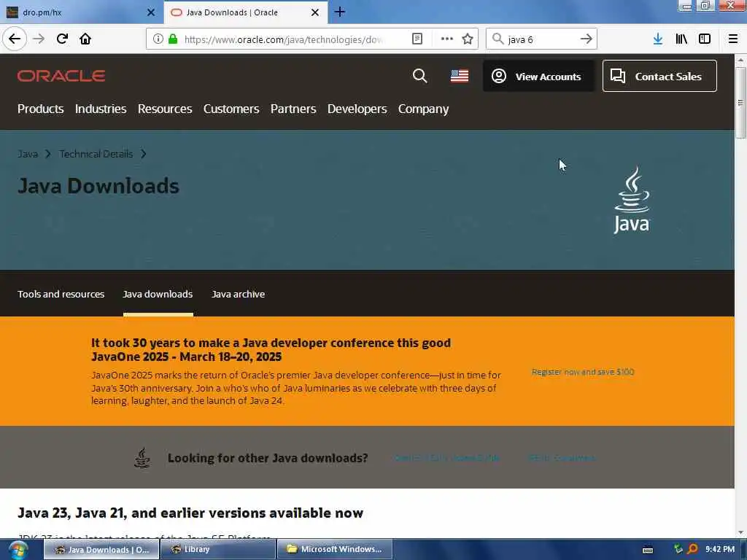Screen dimensions: 747x560
Task: Open the Industries menu
Action: click(x=101, y=109)
